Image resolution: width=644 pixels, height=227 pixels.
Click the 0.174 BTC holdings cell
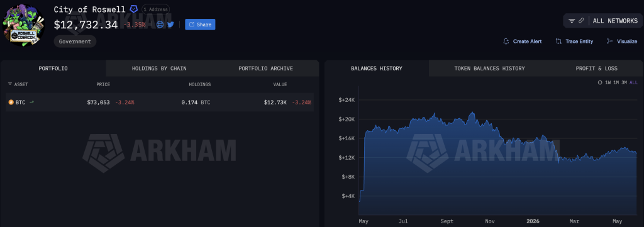(196, 102)
